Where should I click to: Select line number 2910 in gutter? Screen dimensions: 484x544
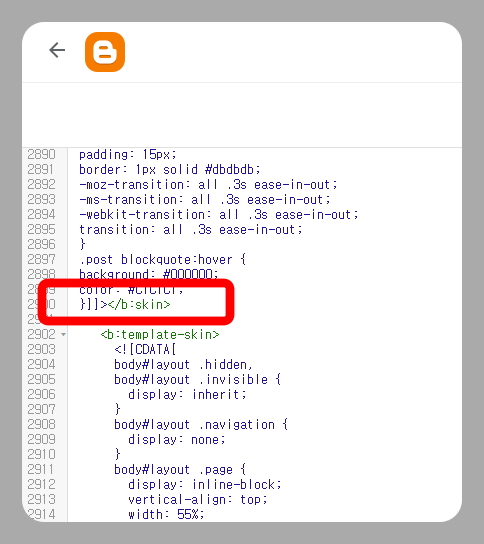(x=41, y=454)
